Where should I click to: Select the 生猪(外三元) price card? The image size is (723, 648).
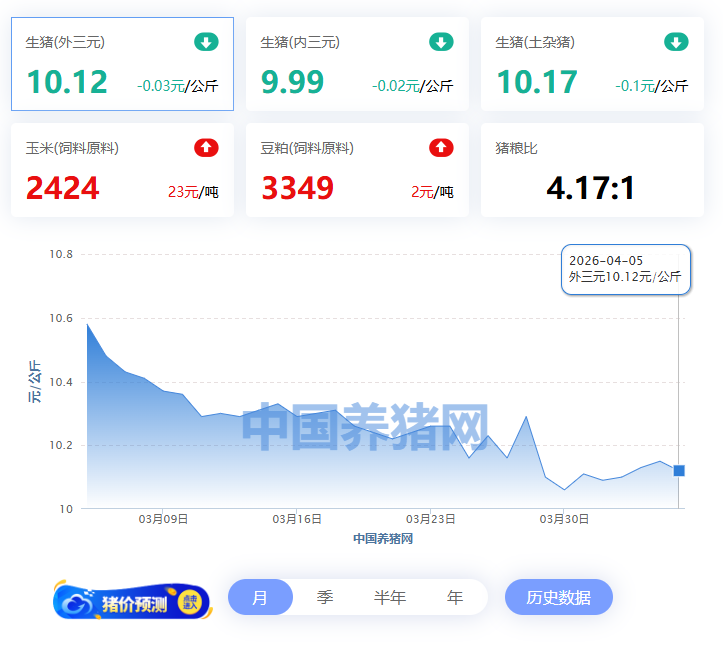122,64
